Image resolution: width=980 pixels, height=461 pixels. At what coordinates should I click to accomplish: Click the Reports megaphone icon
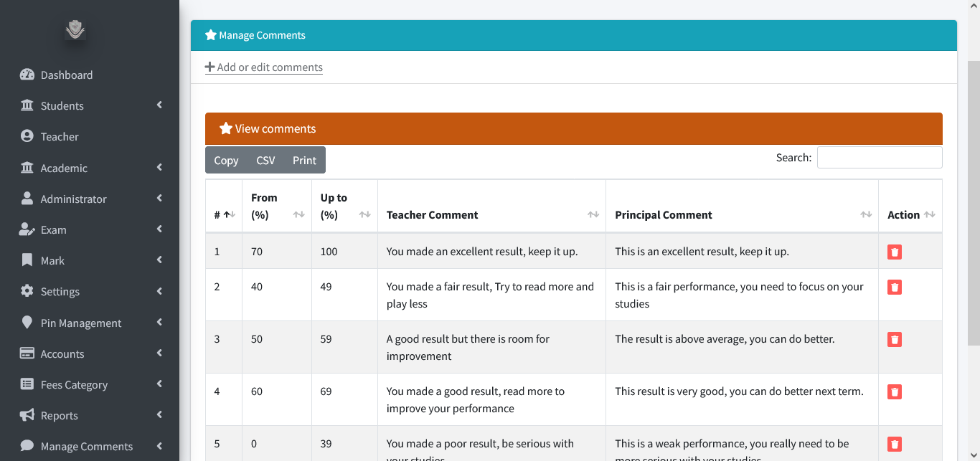[x=27, y=415]
